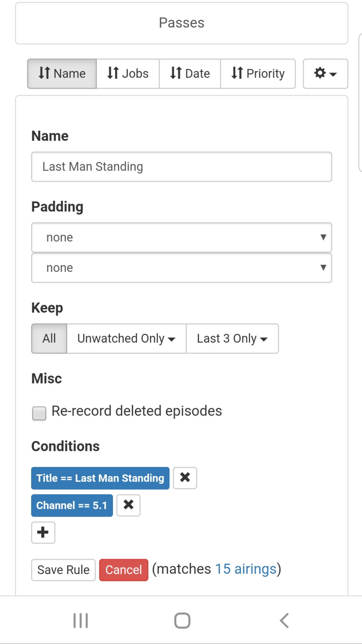This screenshot has width=362, height=644.
Task: Open Android recent apps button
Action: (x=80, y=620)
